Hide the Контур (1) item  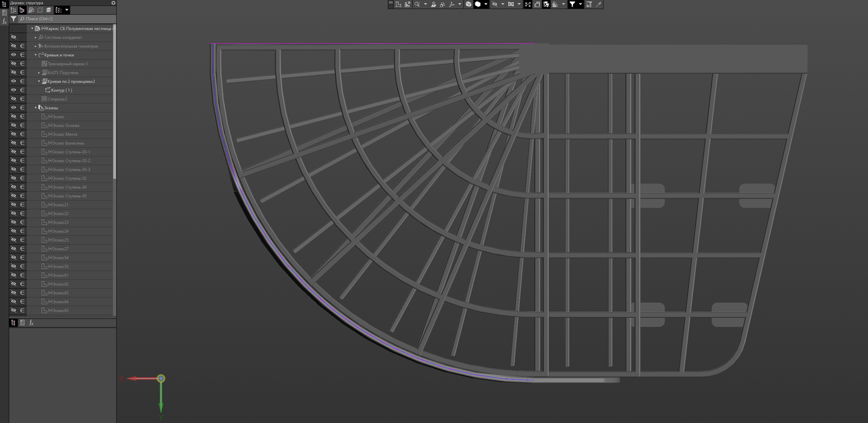14,90
